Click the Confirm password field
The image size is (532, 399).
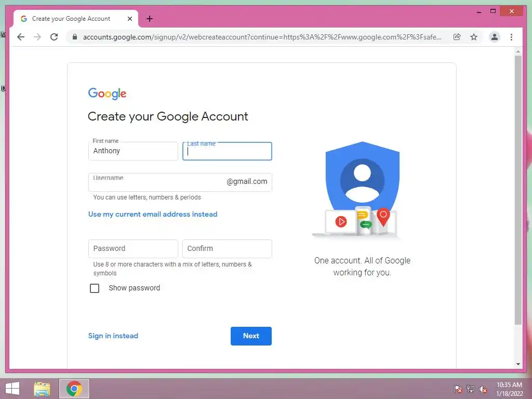227,249
